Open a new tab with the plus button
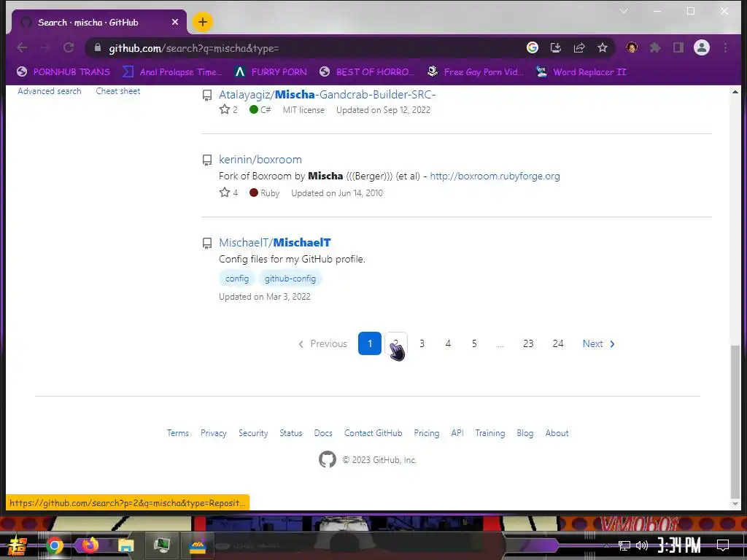The image size is (747, 560). (x=203, y=22)
